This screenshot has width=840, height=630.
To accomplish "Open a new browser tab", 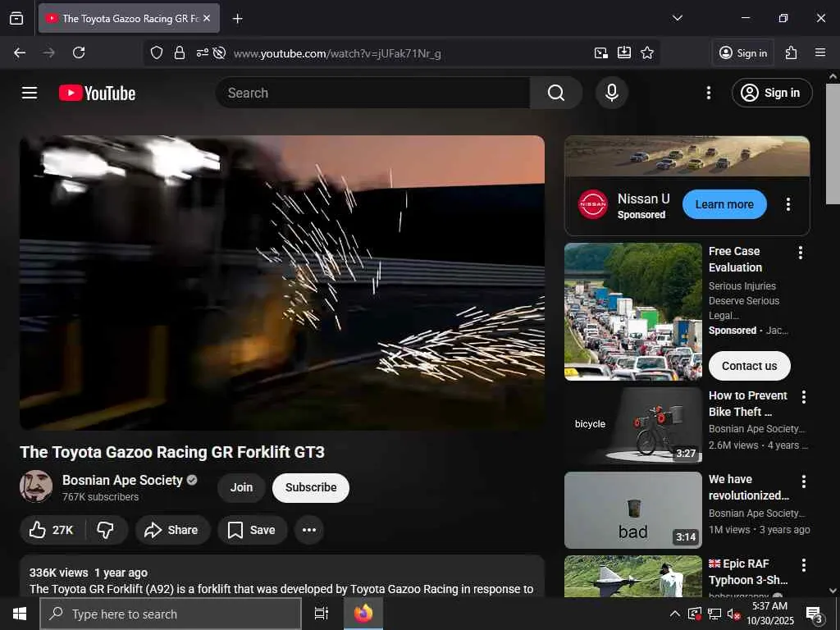I will tap(237, 19).
